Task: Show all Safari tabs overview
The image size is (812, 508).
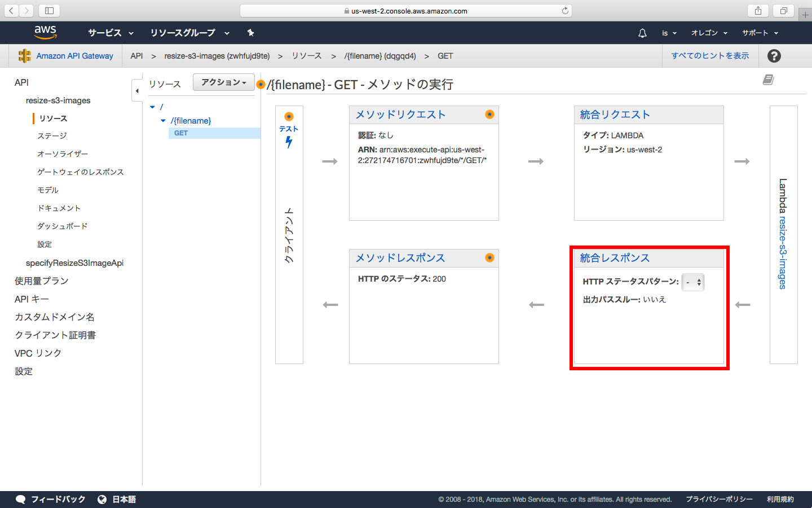Action: 784,11
